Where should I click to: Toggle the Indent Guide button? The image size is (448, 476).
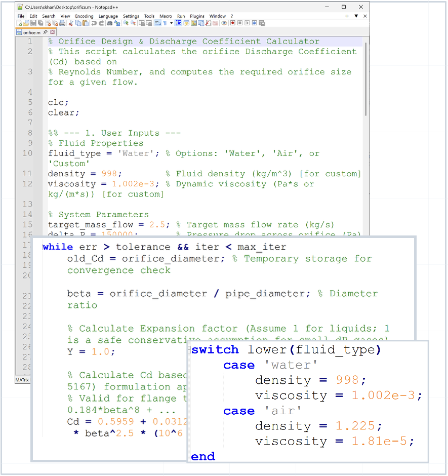coord(178,23)
